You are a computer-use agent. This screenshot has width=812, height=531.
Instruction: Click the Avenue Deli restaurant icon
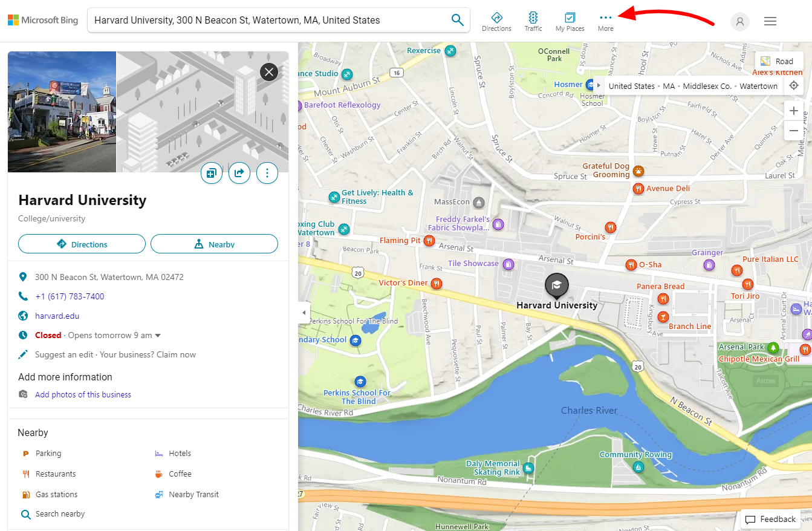tap(638, 189)
